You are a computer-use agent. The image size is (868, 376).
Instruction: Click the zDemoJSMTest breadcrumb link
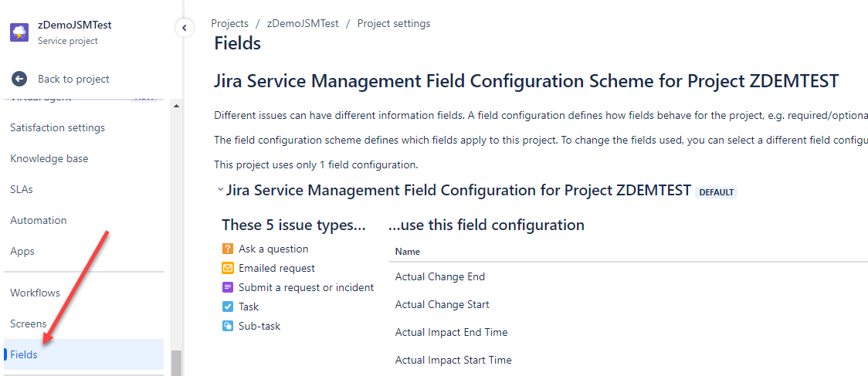pyautogui.click(x=303, y=23)
